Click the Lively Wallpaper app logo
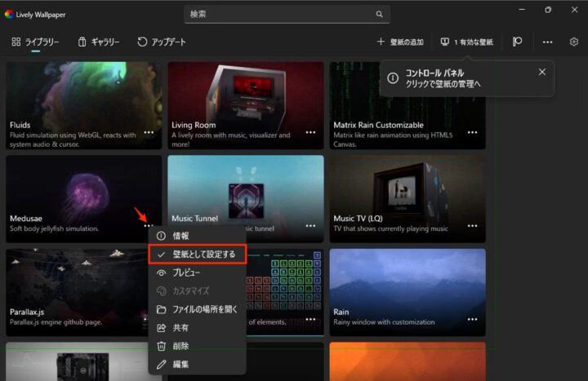Screen dimensions: 588x381 click(x=9, y=14)
